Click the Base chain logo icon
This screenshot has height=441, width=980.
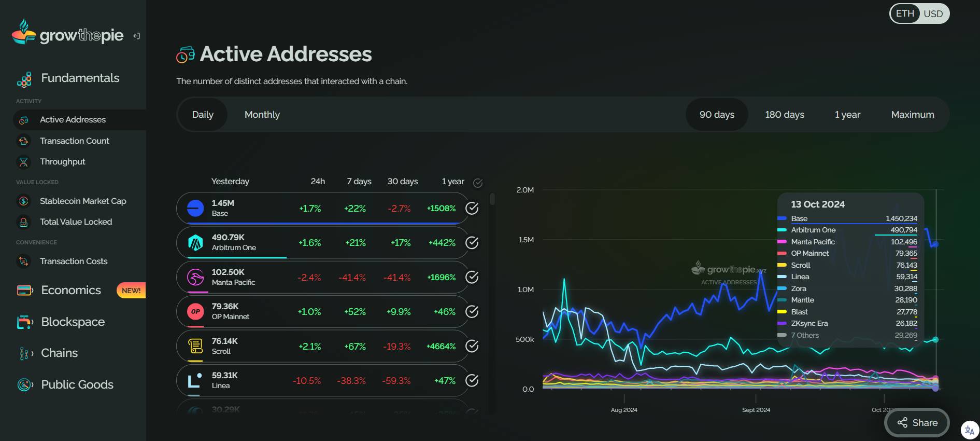pos(195,208)
